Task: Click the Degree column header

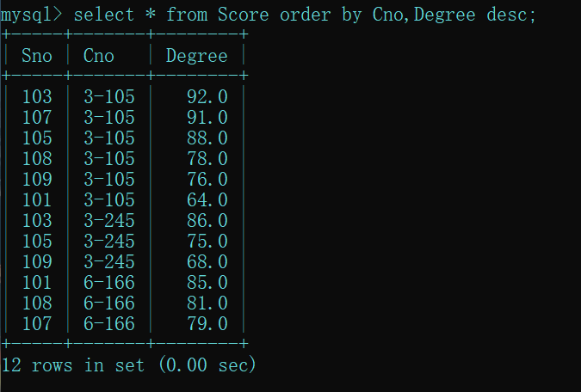Action: coord(196,56)
